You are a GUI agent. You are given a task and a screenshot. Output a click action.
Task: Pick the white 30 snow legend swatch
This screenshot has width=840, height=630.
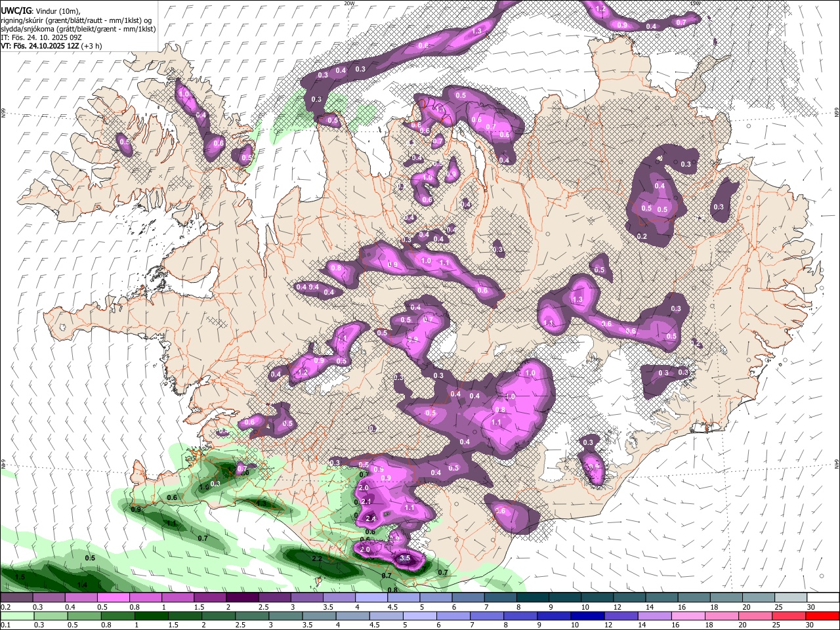click(823, 597)
